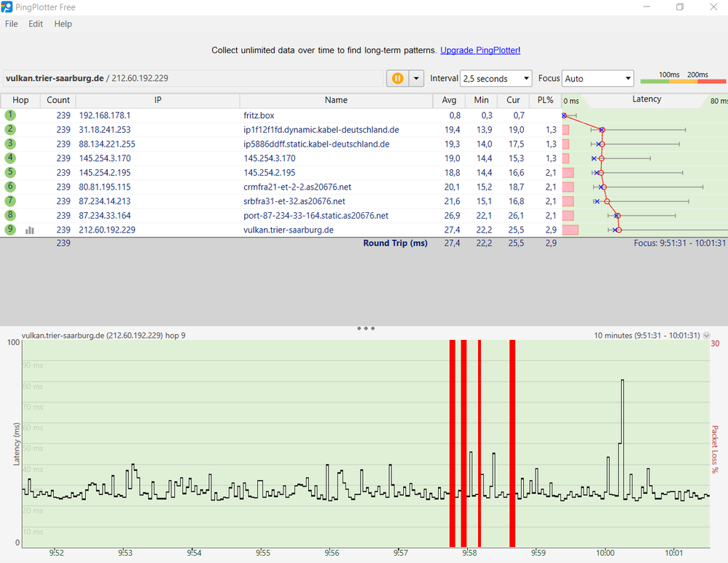The image size is (728, 563).
Task: Open the Edit menu
Action: click(36, 24)
